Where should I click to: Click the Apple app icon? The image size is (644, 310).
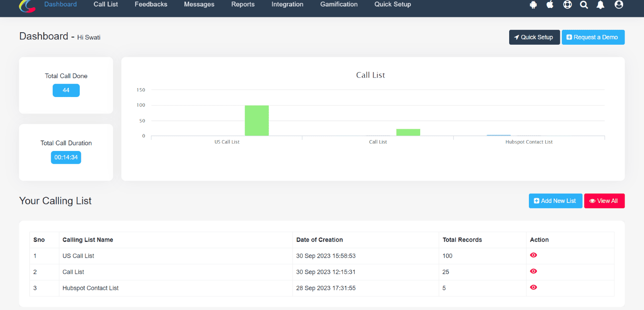[x=550, y=4]
